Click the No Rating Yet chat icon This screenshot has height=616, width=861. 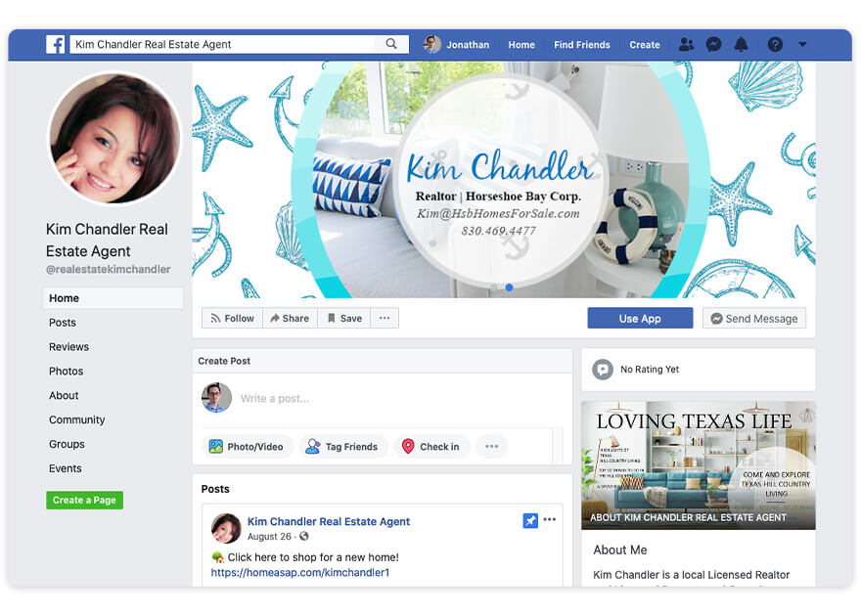click(x=603, y=370)
